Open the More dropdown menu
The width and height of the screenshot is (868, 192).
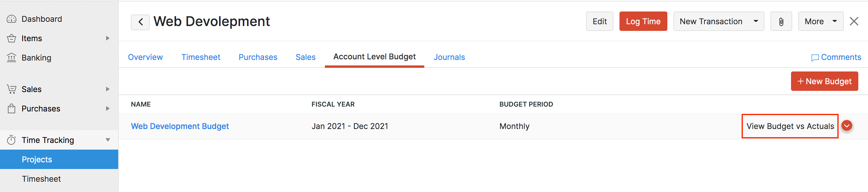[821, 21]
